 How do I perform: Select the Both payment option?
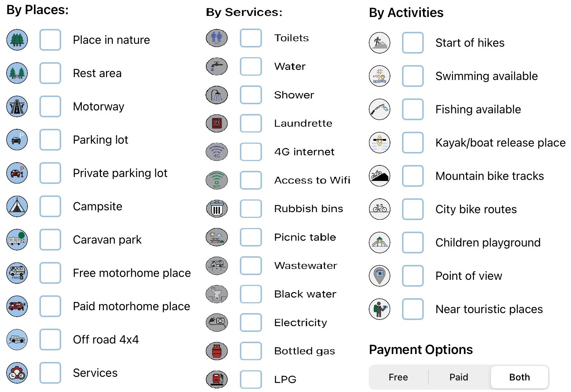click(520, 377)
